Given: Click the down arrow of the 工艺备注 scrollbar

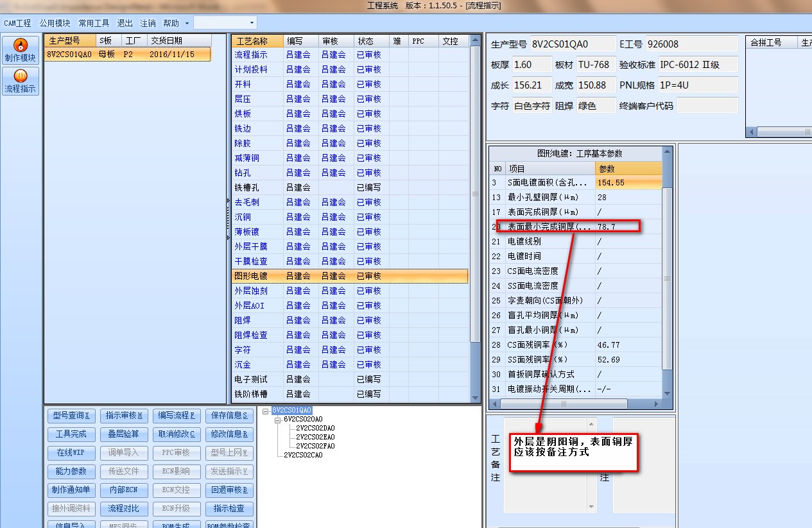Looking at the screenshot, I should tap(591, 506).
